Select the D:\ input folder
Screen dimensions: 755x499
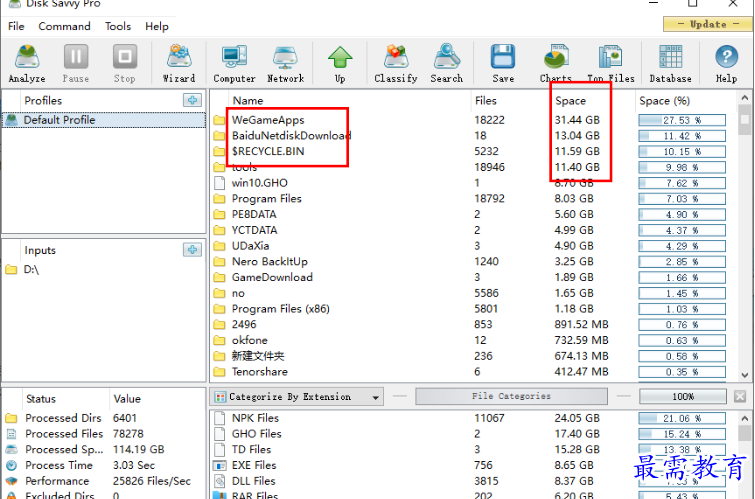(x=31, y=269)
